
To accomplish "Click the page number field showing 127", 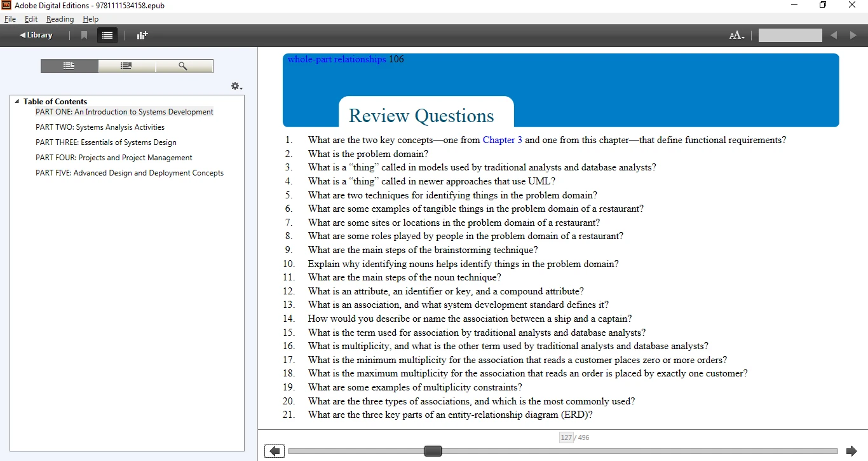I will [x=566, y=437].
